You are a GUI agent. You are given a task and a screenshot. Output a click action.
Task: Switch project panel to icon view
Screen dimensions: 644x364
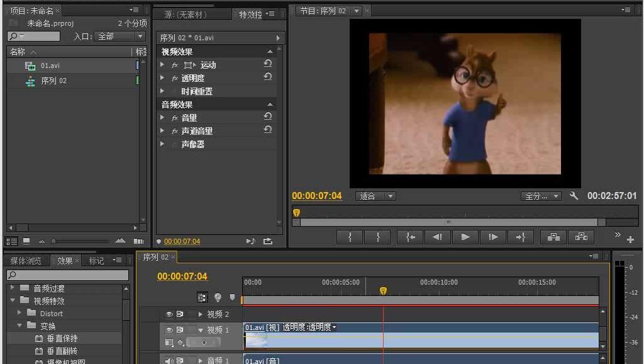pos(26,241)
